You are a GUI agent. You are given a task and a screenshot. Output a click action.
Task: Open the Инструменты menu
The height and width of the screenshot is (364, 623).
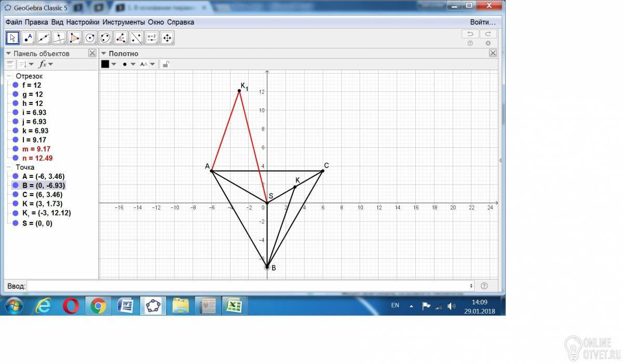coord(124,22)
